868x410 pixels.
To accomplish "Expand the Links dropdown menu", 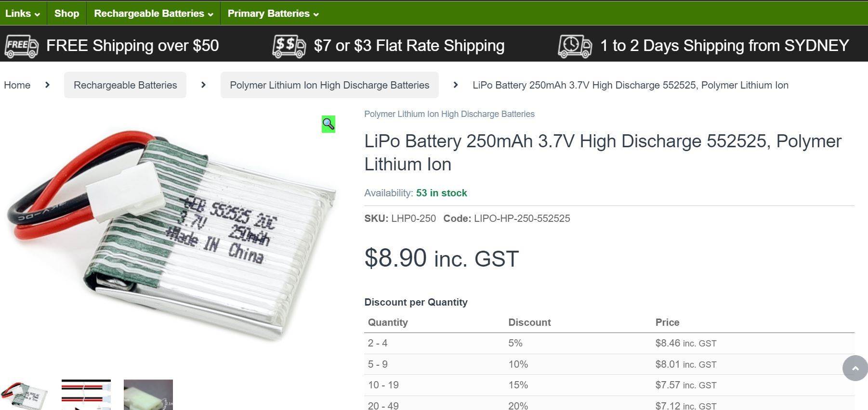I will pyautogui.click(x=23, y=13).
